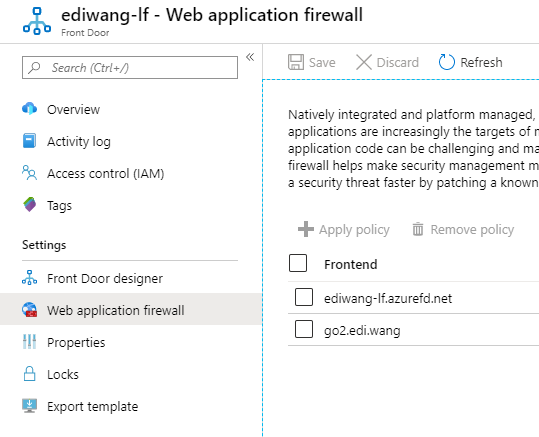Click the Front Door designer icon

(x=30, y=278)
